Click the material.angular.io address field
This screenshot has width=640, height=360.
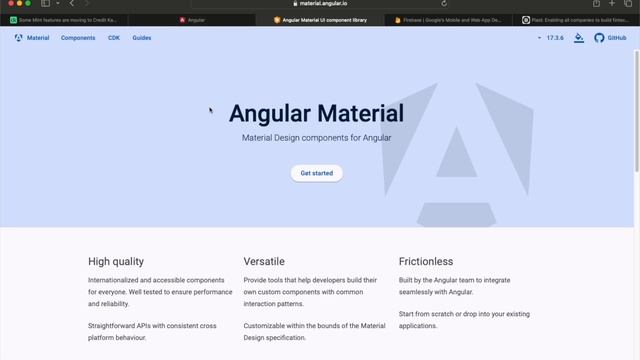tap(320, 3)
